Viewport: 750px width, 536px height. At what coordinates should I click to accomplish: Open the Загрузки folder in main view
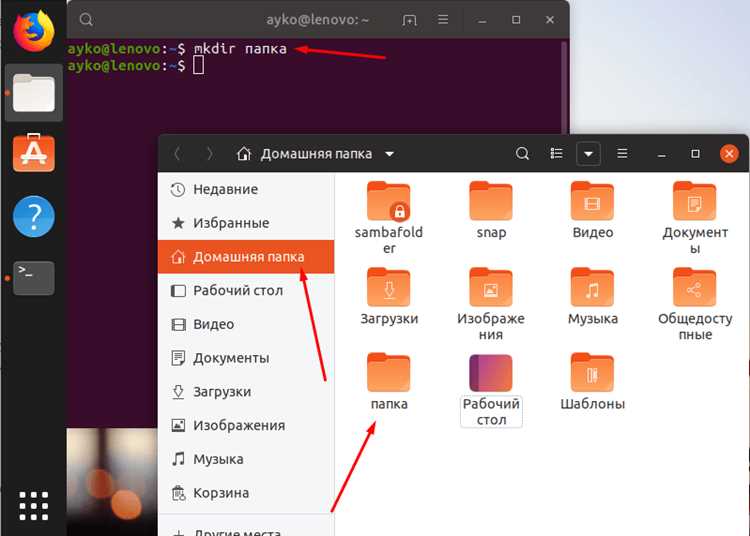click(x=388, y=287)
